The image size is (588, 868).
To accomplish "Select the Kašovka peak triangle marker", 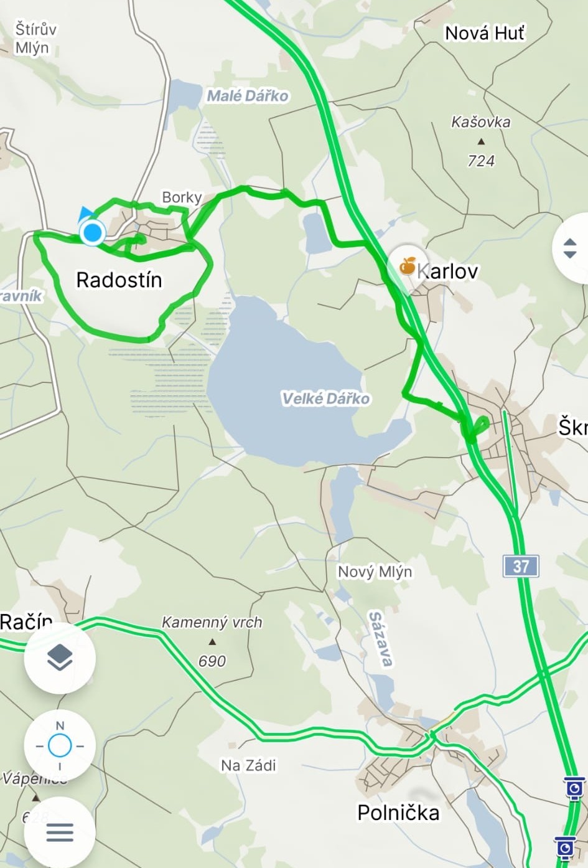I will pyautogui.click(x=480, y=141).
